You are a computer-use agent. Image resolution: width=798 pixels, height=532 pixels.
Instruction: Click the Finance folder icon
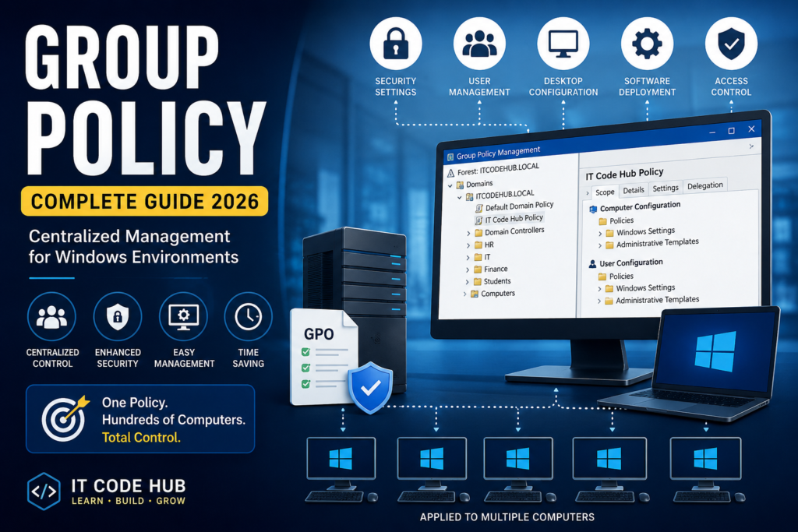(478, 270)
